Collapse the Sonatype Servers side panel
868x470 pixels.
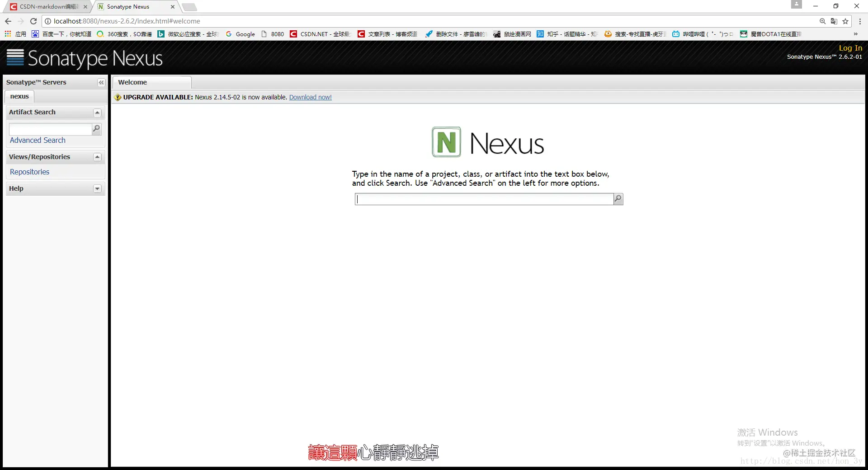click(101, 82)
